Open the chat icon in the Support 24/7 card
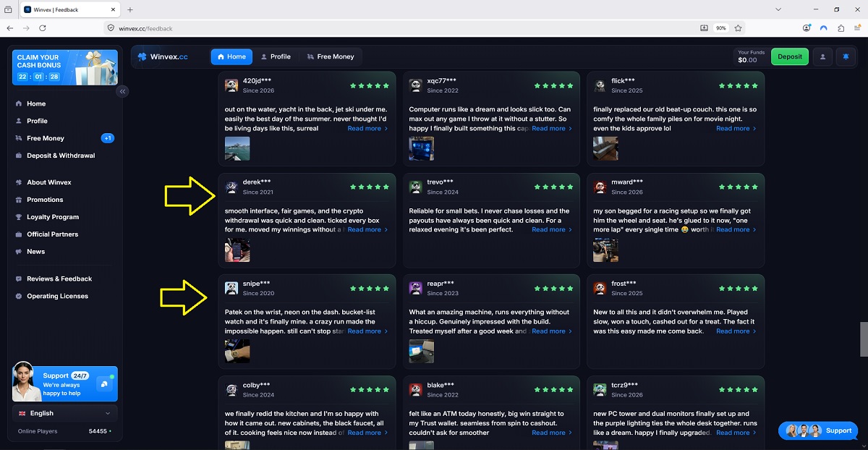 (x=105, y=384)
